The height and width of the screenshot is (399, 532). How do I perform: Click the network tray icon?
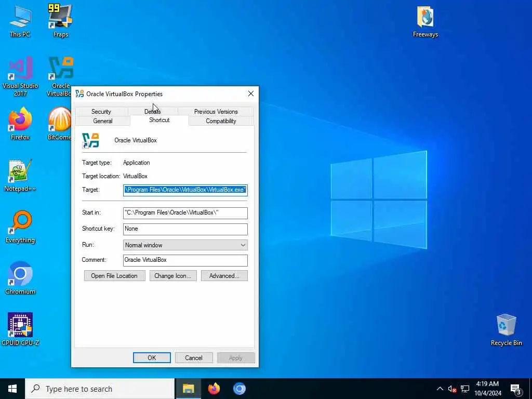[465, 389]
